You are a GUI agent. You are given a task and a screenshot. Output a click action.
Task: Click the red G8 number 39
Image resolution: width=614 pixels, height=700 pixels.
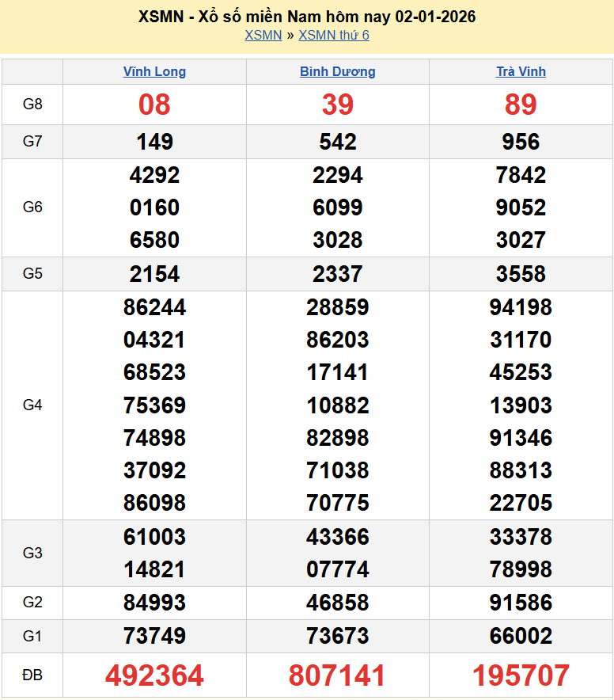click(337, 104)
